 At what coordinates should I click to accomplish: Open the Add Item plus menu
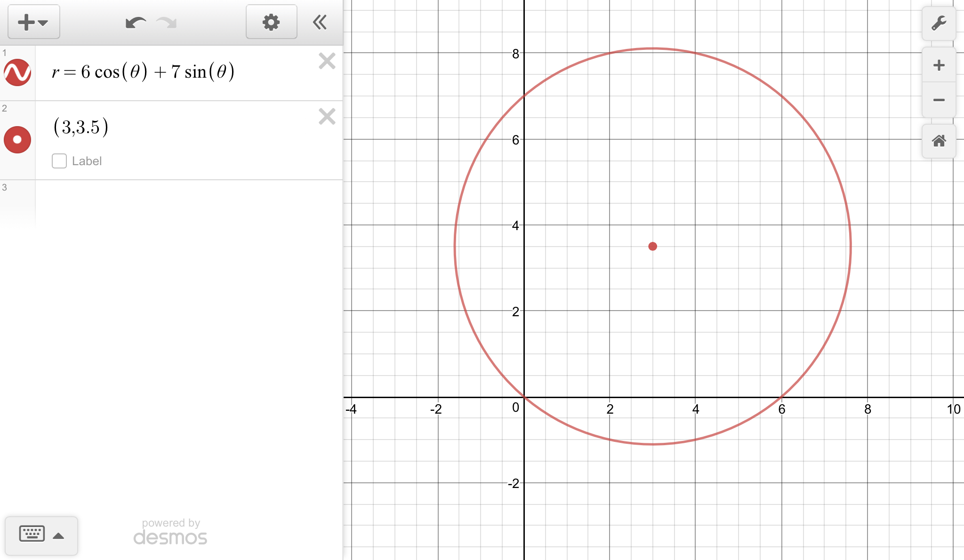(33, 22)
